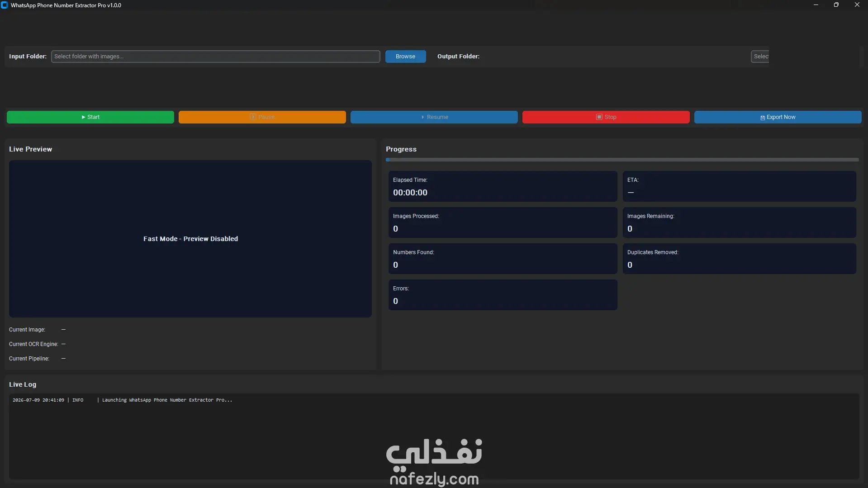Stop the extraction with the red button

(x=606, y=117)
